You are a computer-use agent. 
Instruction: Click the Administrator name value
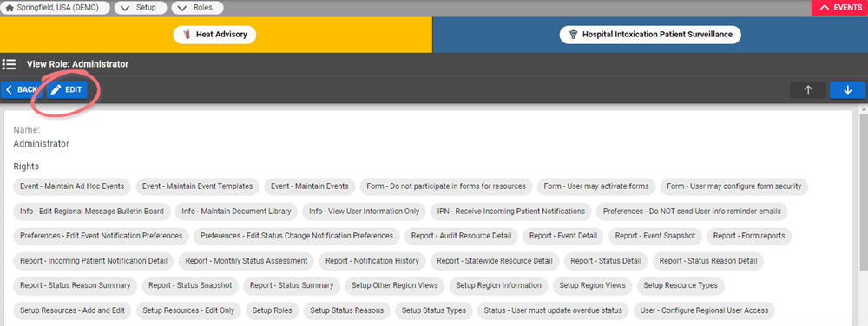(41, 144)
